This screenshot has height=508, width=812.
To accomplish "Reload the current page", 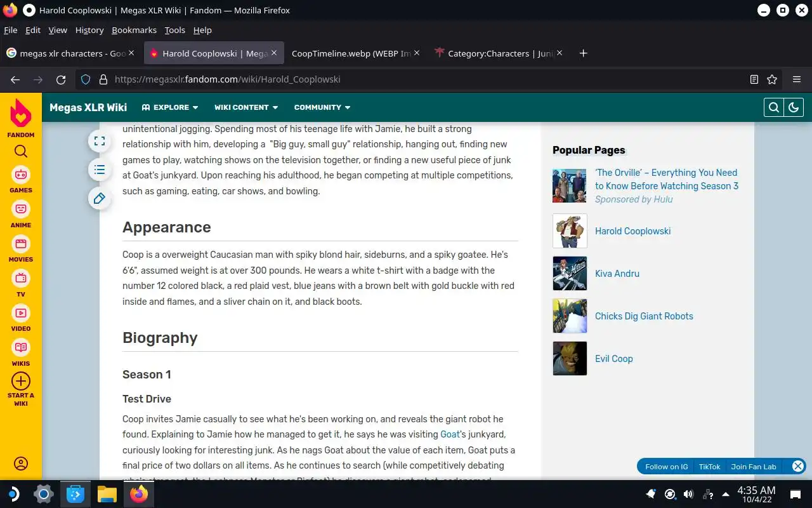I will pos(61,79).
